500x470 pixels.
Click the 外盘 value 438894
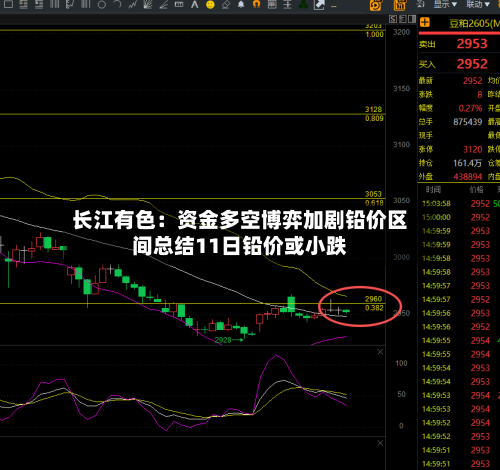coord(467,177)
